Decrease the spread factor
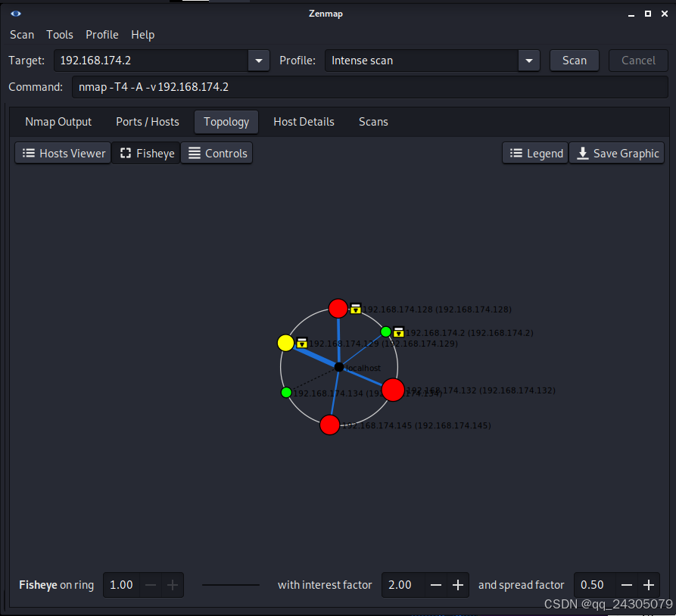 tap(627, 585)
